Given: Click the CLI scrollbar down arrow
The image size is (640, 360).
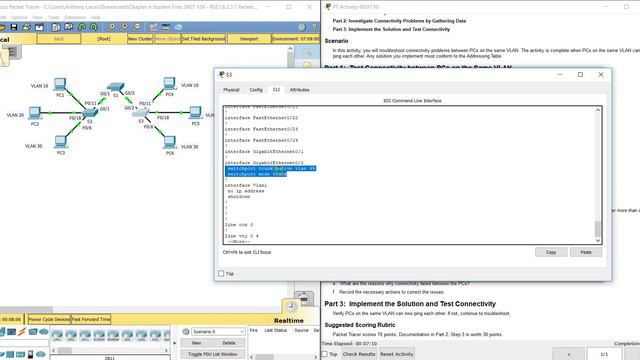Looking at the screenshot, I should (x=598, y=241).
